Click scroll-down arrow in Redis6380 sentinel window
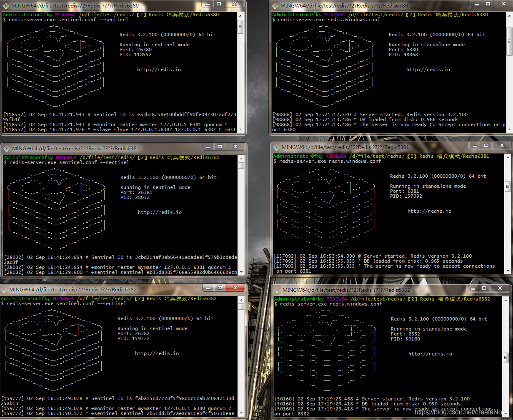The image size is (513, 420). click(240, 129)
